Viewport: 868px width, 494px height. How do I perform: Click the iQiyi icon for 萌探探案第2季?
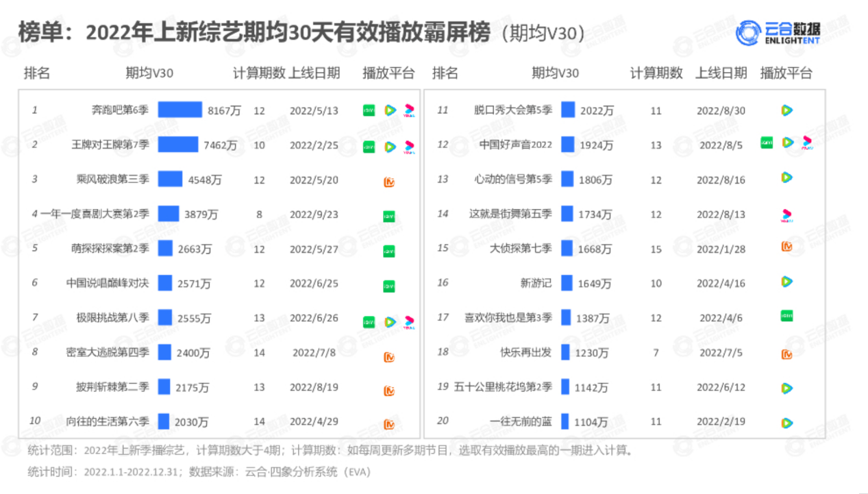pos(389,251)
